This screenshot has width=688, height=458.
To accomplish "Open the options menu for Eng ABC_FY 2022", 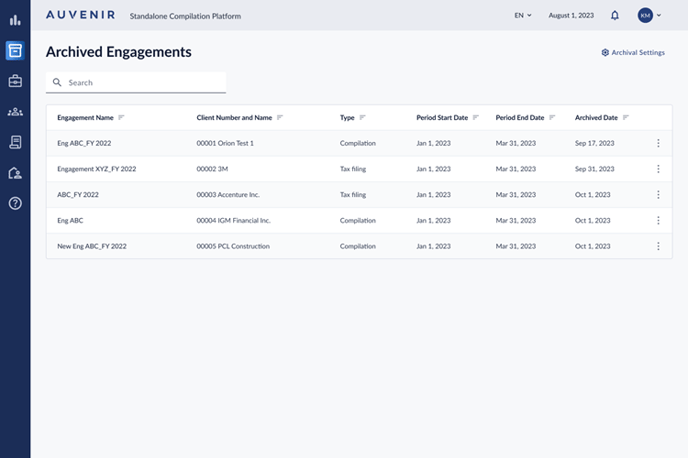I will point(658,143).
